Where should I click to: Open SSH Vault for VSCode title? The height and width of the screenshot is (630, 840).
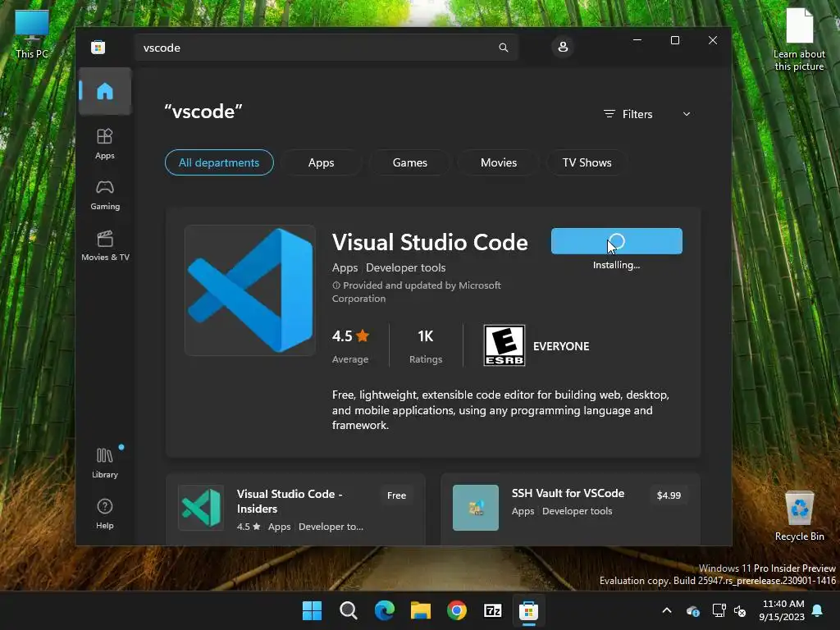pos(568,493)
